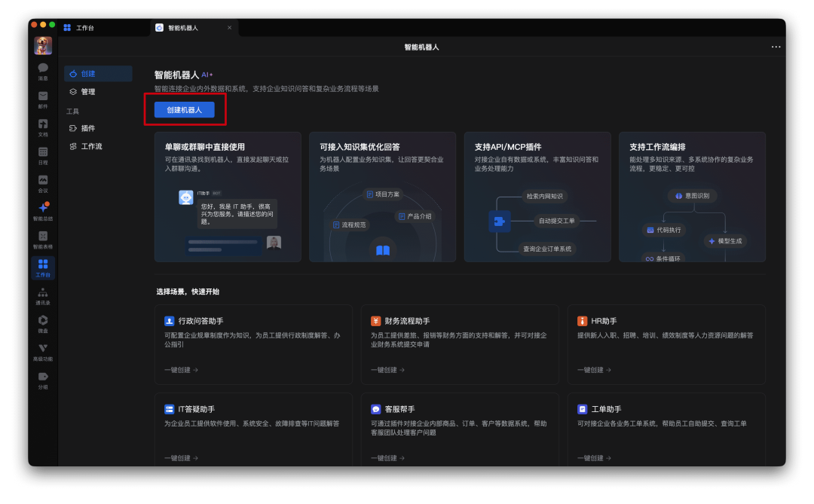This screenshot has height=504, width=814.
Task: Open the 微盘 (Drive) icon
Action: tap(43, 324)
